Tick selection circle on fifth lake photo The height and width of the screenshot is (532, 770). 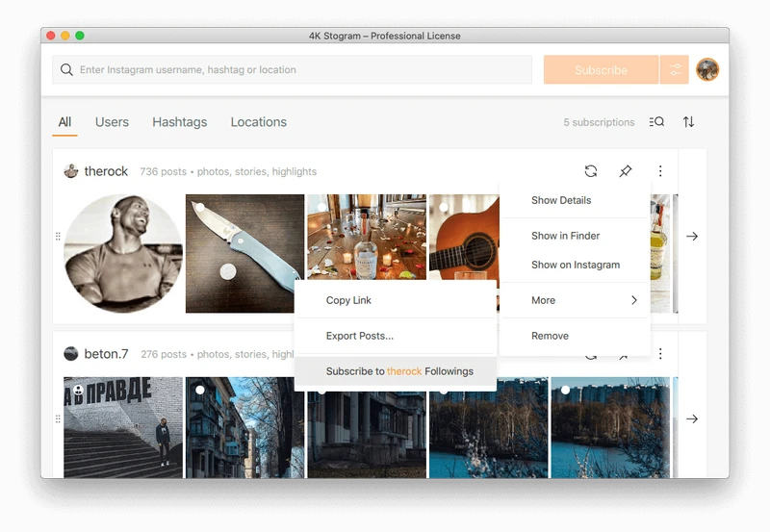(565, 390)
